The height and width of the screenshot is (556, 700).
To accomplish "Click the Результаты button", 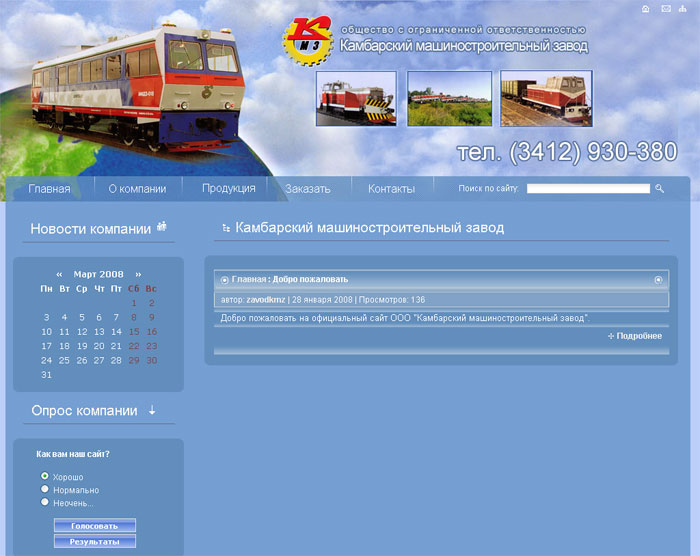I will click(95, 542).
